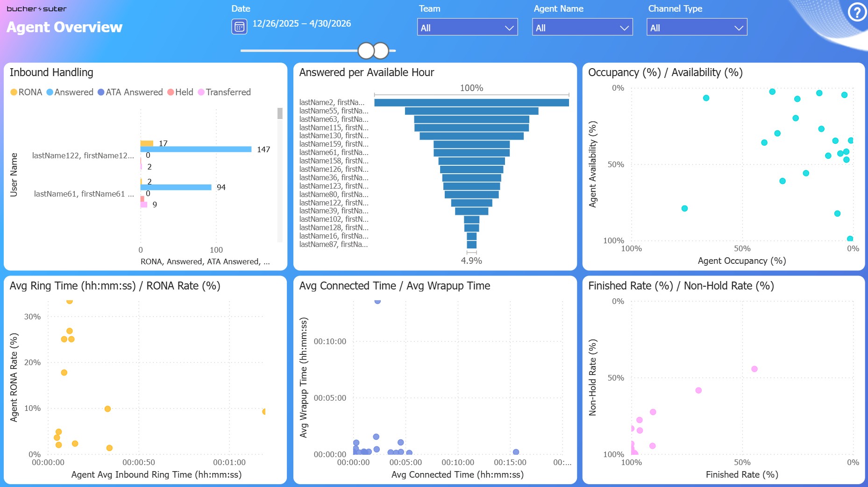This screenshot has width=868, height=487.
Task: Click the lastName122, firstName12... axis label
Action: tap(83, 155)
